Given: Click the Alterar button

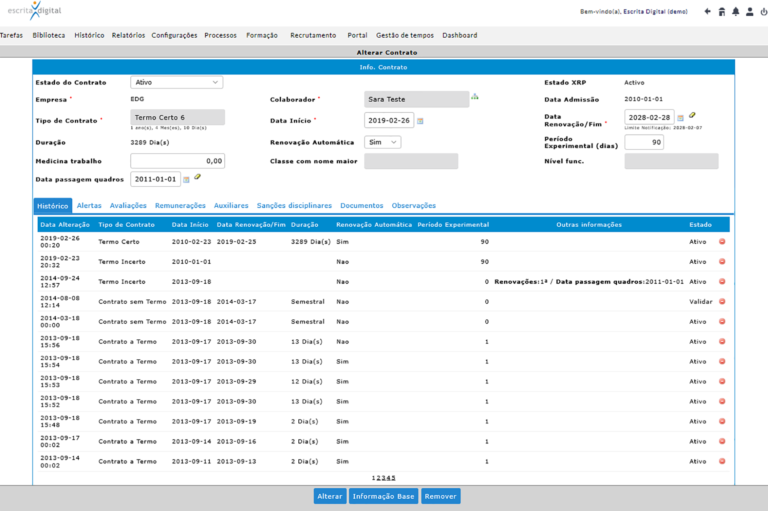Looking at the screenshot, I should pyautogui.click(x=329, y=496).
